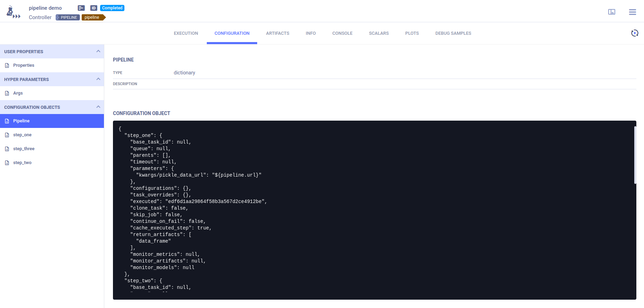The image size is (644, 308).
Task: Switch to the Execution tab
Action: pos(186,33)
